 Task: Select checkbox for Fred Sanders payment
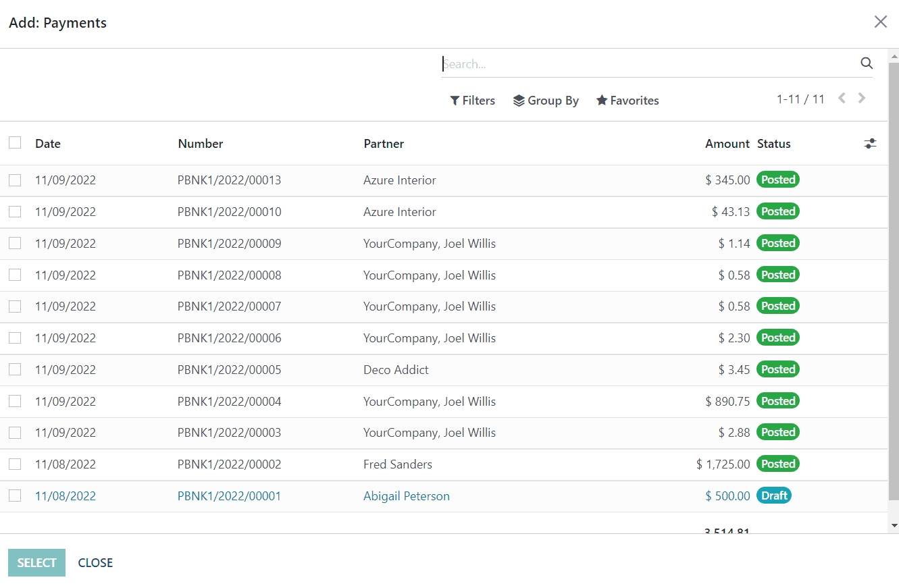tap(15, 464)
